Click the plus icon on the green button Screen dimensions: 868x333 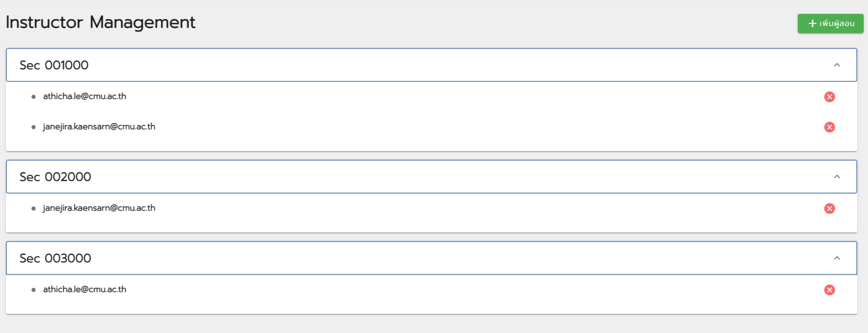812,23
